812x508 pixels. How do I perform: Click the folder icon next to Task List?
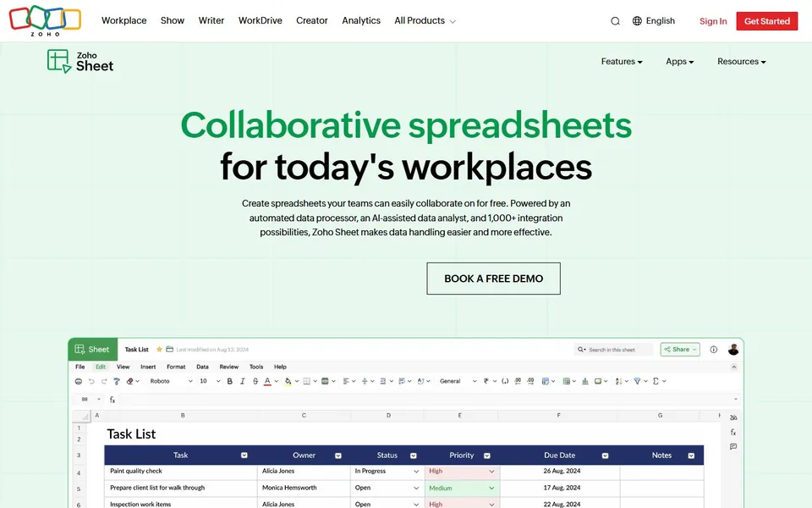tap(169, 349)
